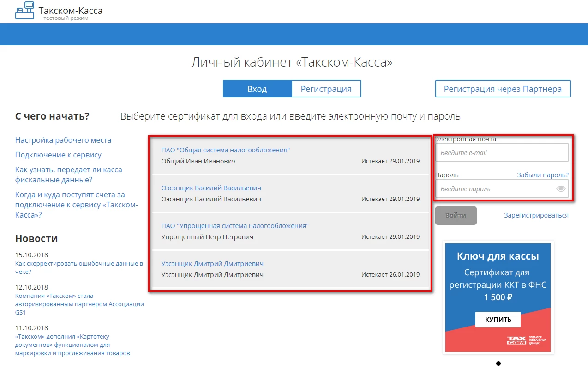Select certificate ПАО "Упрощенная система налогообложения"
The width and height of the screenshot is (588, 375).
pyautogui.click(x=235, y=226)
